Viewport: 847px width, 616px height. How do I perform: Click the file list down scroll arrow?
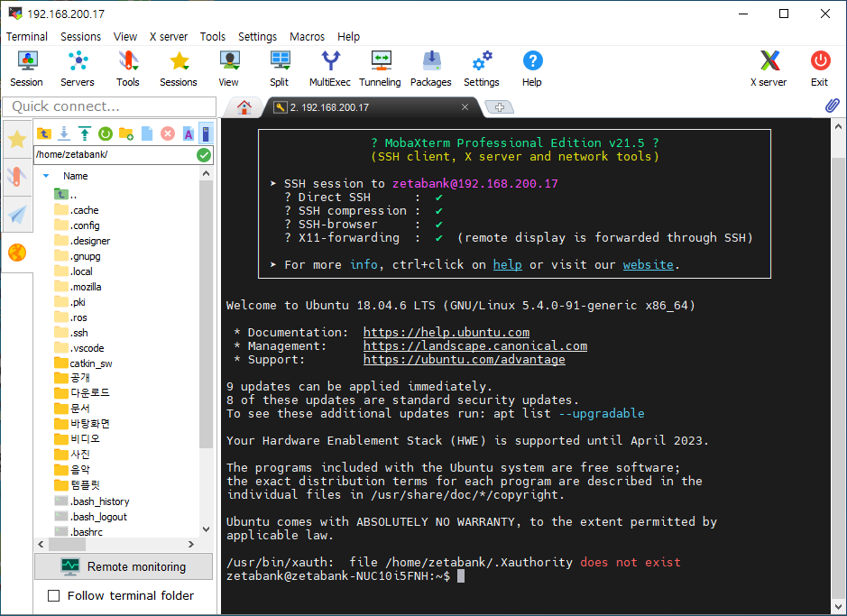(x=206, y=529)
